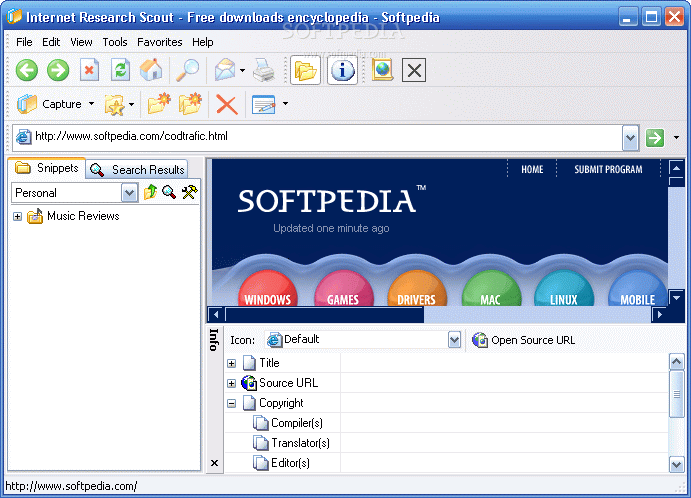This screenshot has height=498, width=691.
Task: Open the Help menu
Action: click(x=203, y=42)
